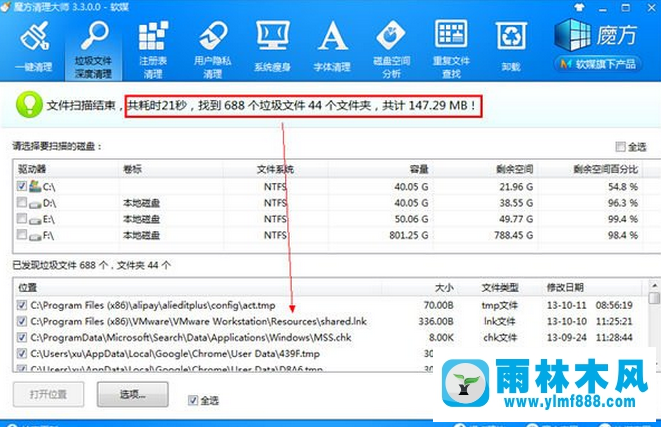Click the 21.96 G free space value
The width and height of the screenshot is (661, 427).
coord(516,186)
